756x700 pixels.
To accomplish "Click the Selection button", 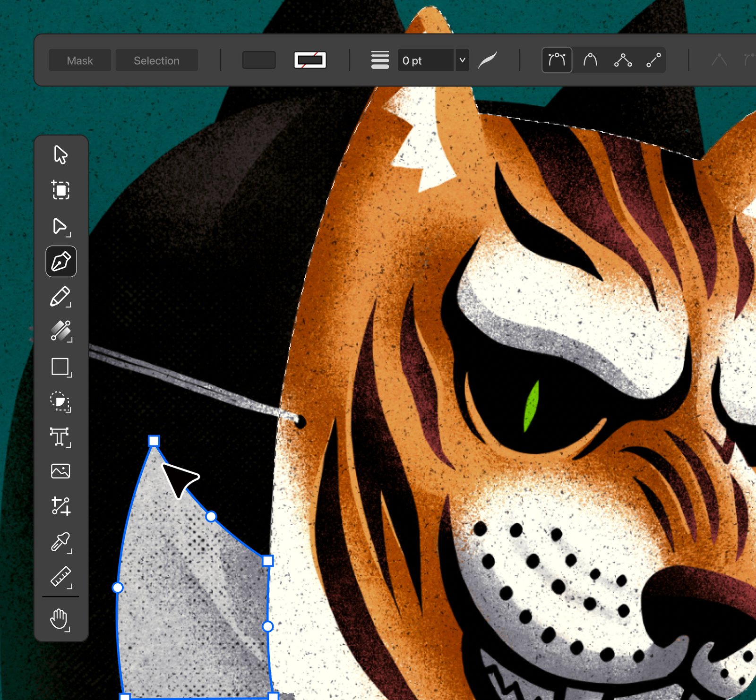I will [x=156, y=60].
